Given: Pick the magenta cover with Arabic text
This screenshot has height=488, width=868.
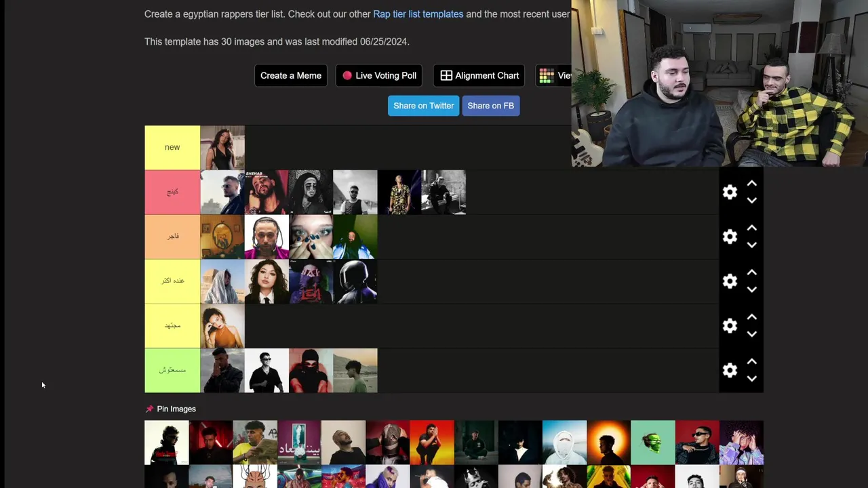Looking at the screenshot, I should 299,443.
